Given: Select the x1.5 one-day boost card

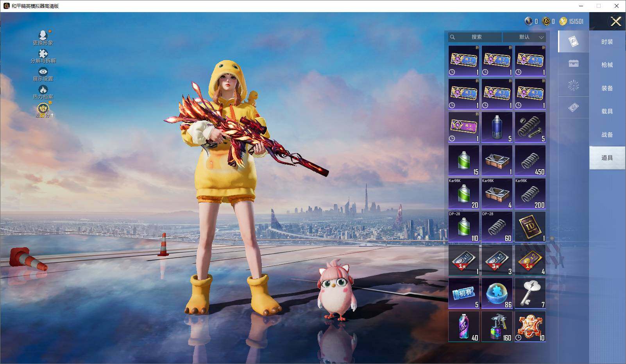Looking at the screenshot, I should [x=464, y=260].
